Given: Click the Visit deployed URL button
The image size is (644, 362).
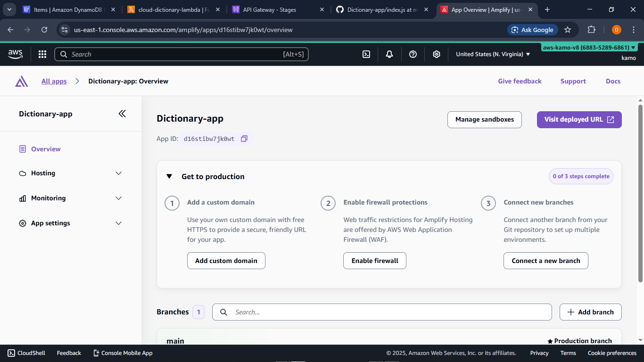Looking at the screenshot, I should point(579,119).
